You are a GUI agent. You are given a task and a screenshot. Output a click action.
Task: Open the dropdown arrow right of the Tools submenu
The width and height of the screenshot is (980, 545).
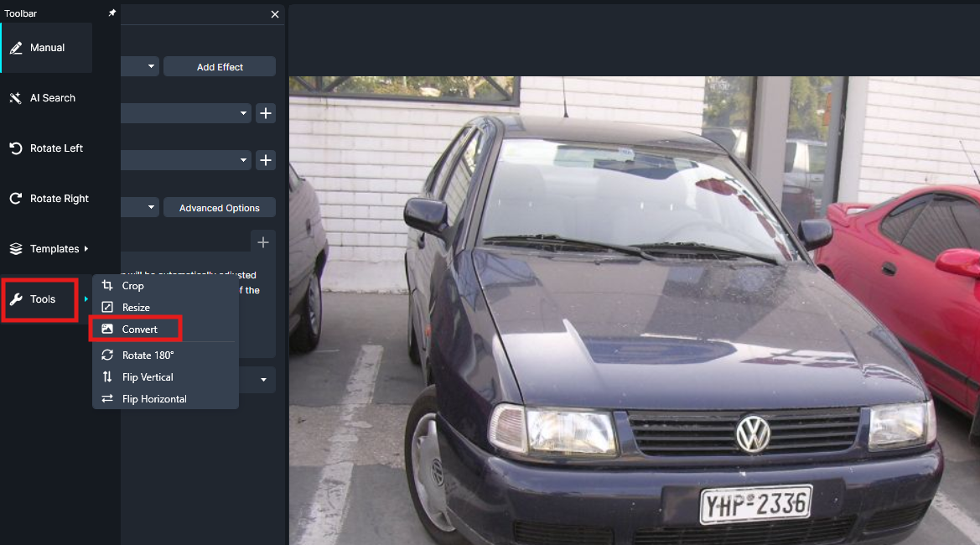click(263, 380)
